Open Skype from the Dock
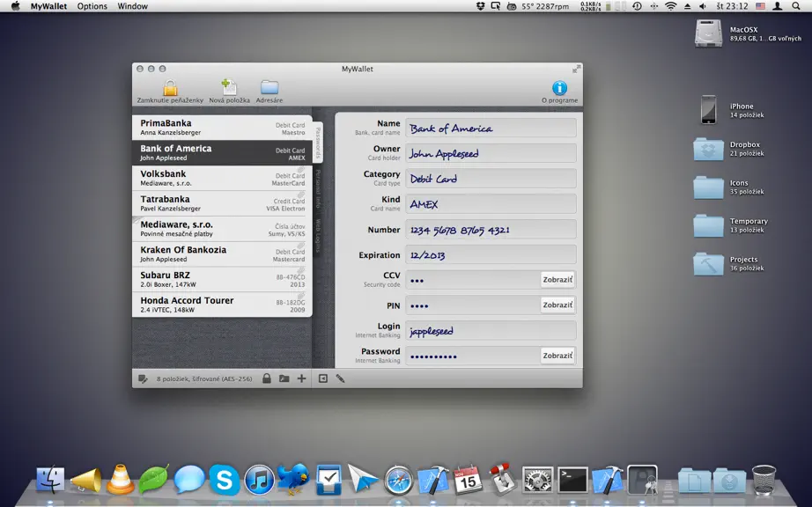Image resolution: width=812 pixels, height=507 pixels. (x=224, y=480)
